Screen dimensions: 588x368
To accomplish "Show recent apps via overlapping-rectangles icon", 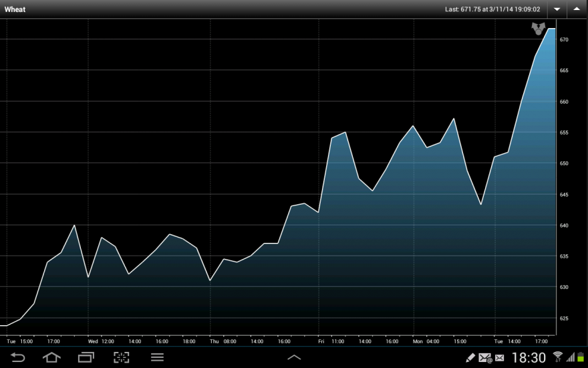I will point(86,357).
